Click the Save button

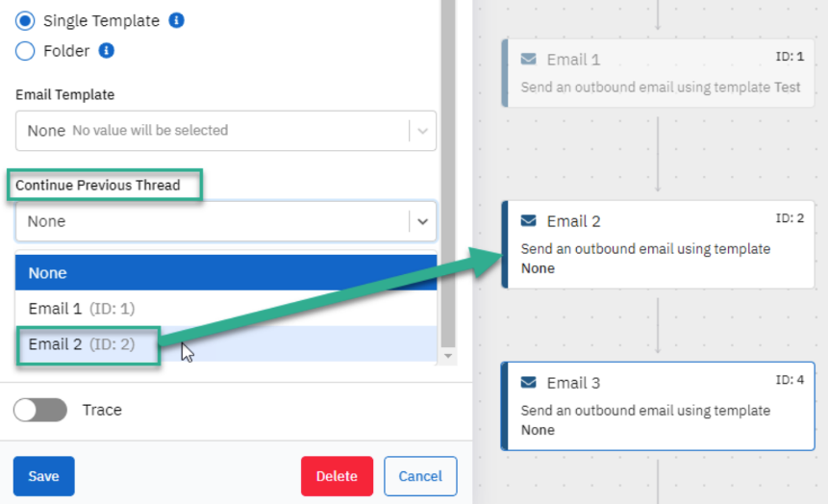44,476
